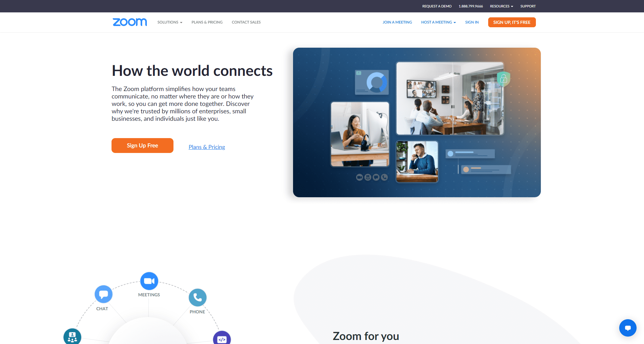Click the 'How the world connects' heading

click(x=192, y=71)
